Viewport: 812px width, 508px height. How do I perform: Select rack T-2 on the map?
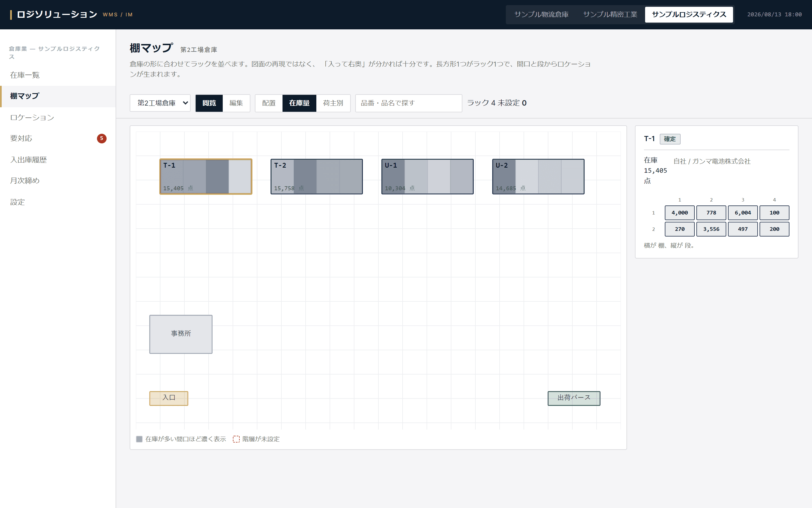(316, 176)
